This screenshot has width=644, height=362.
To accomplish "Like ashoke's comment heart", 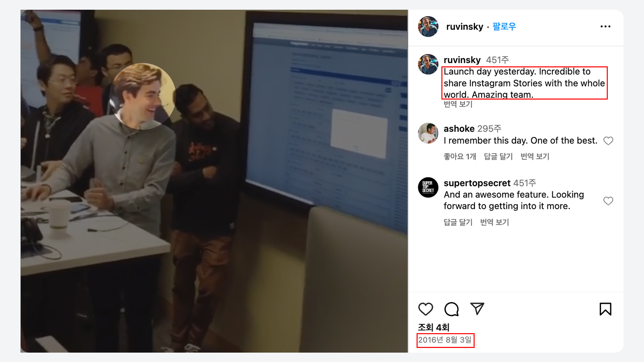I will point(608,141).
